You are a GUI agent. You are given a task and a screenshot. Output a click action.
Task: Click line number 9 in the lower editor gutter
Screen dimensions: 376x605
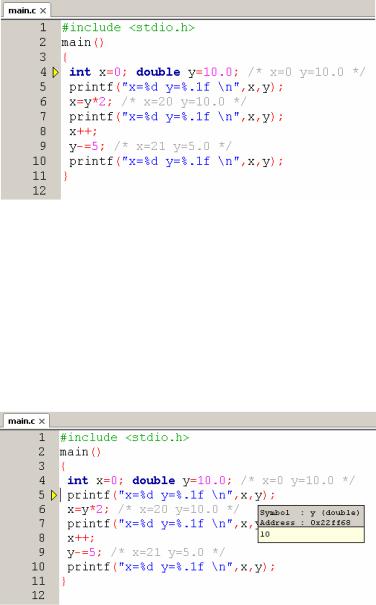coord(42,552)
